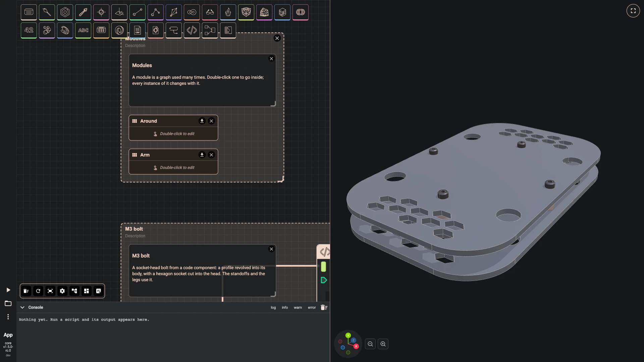The image size is (644, 362).
Task: Filter console by info level
Action: coord(285,307)
